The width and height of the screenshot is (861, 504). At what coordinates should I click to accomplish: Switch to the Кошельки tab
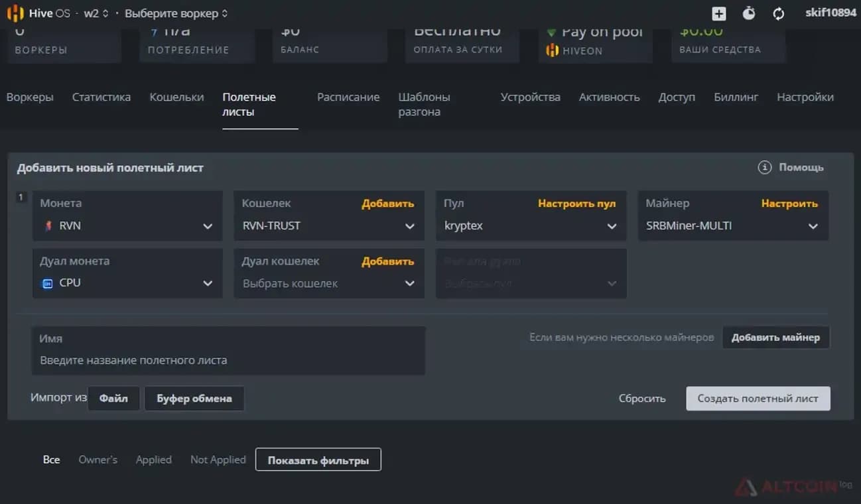[x=176, y=97]
